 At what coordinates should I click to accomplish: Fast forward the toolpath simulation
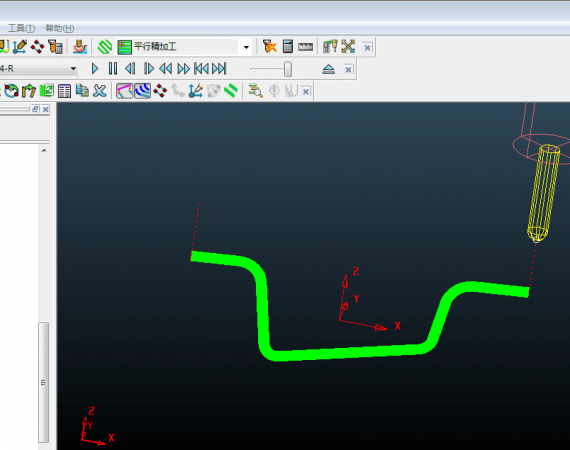point(184,69)
